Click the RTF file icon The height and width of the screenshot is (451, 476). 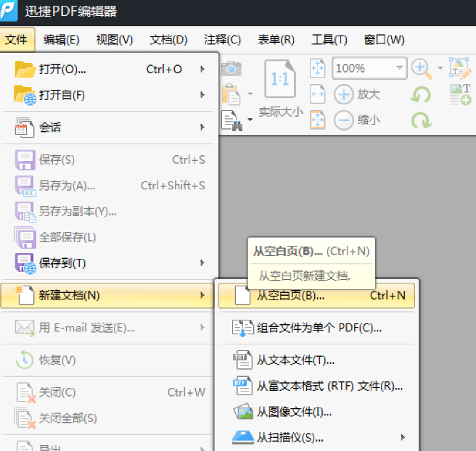point(242,386)
